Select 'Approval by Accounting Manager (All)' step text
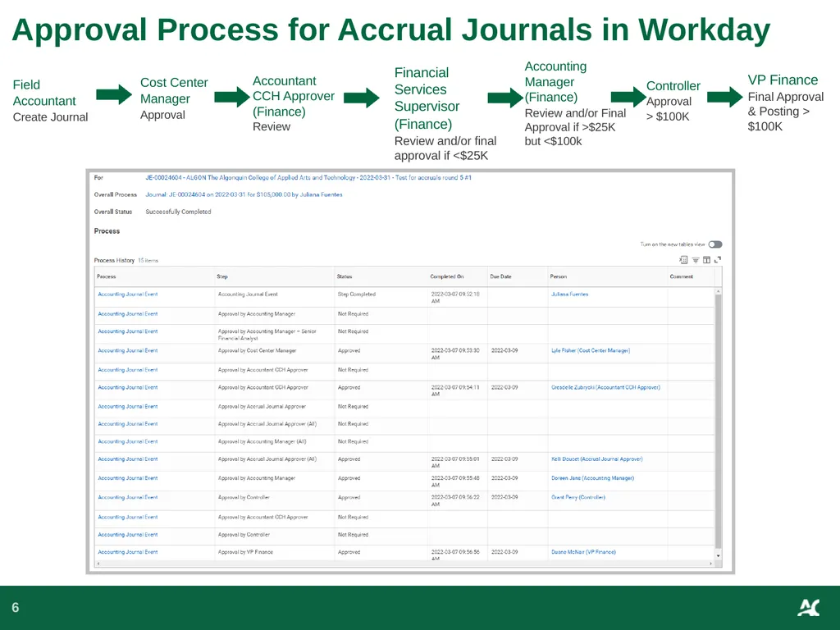840x630 pixels. [262, 441]
